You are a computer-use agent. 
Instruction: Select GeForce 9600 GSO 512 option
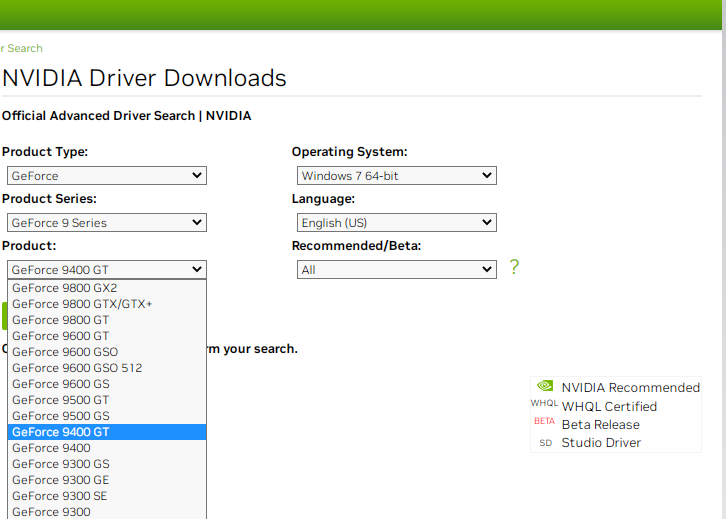(x=107, y=368)
